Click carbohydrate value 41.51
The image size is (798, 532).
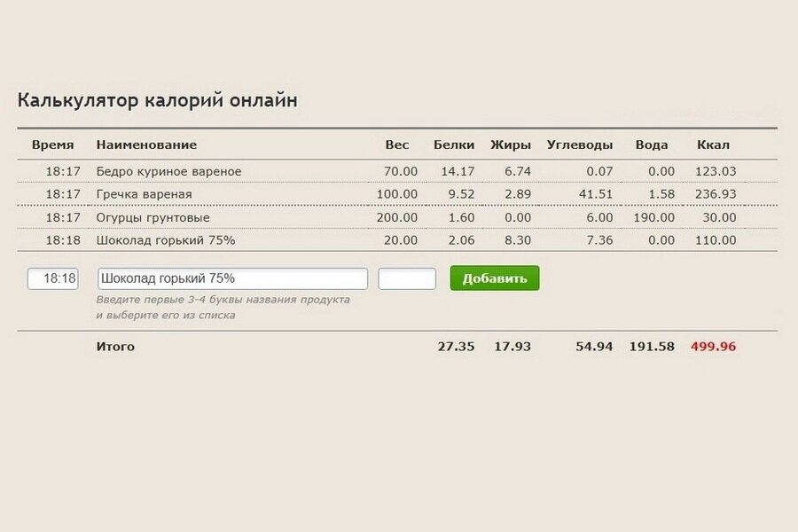(x=596, y=194)
